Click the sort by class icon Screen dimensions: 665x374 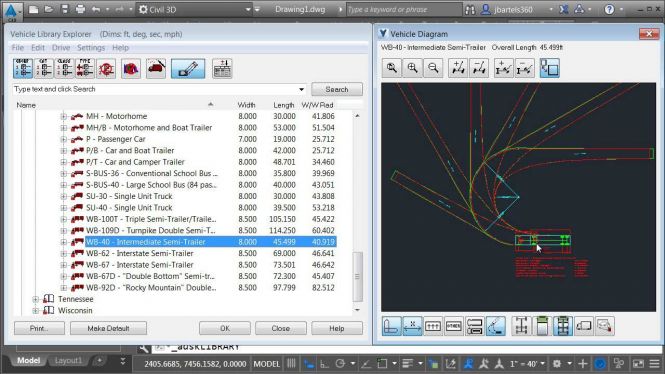click(64, 69)
